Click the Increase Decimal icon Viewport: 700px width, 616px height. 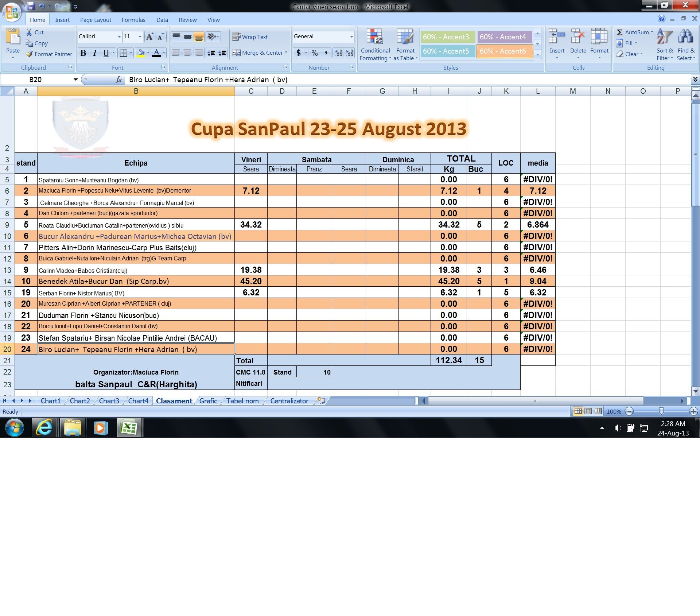[338, 53]
